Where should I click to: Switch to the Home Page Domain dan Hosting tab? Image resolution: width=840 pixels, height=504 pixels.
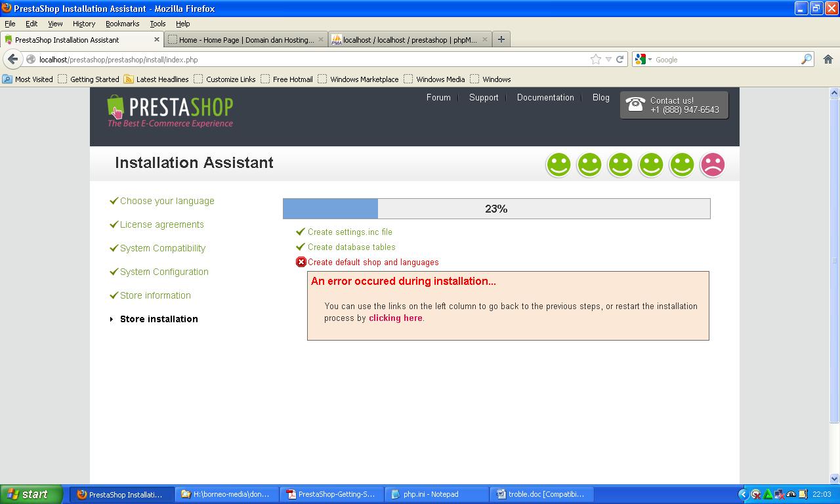[246, 39]
